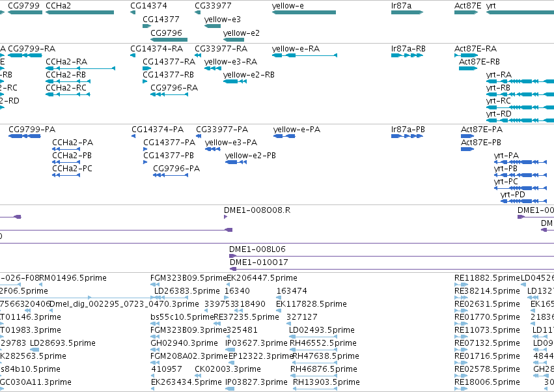The image size is (554, 392).
Task: Select transcript yellow-e3-RA
Action: tap(213, 68)
